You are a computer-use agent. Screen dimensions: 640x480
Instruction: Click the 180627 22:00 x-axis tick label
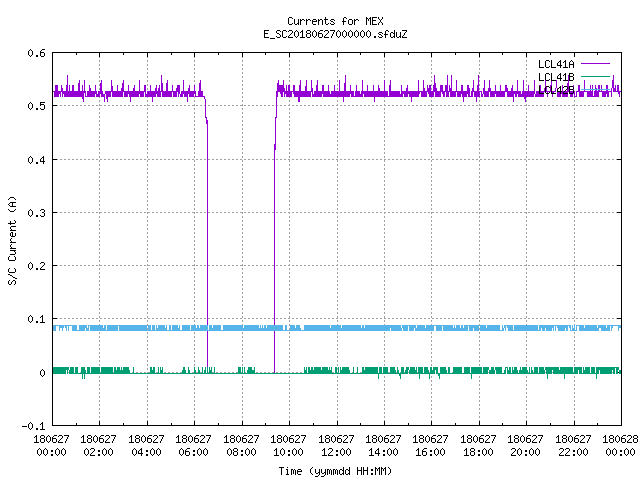pos(573,446)
